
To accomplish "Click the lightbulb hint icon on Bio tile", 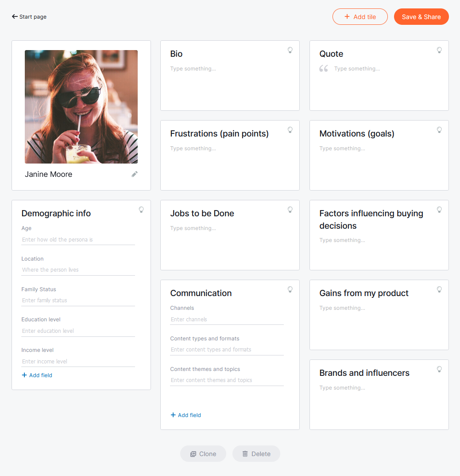I will click(290, 50).
